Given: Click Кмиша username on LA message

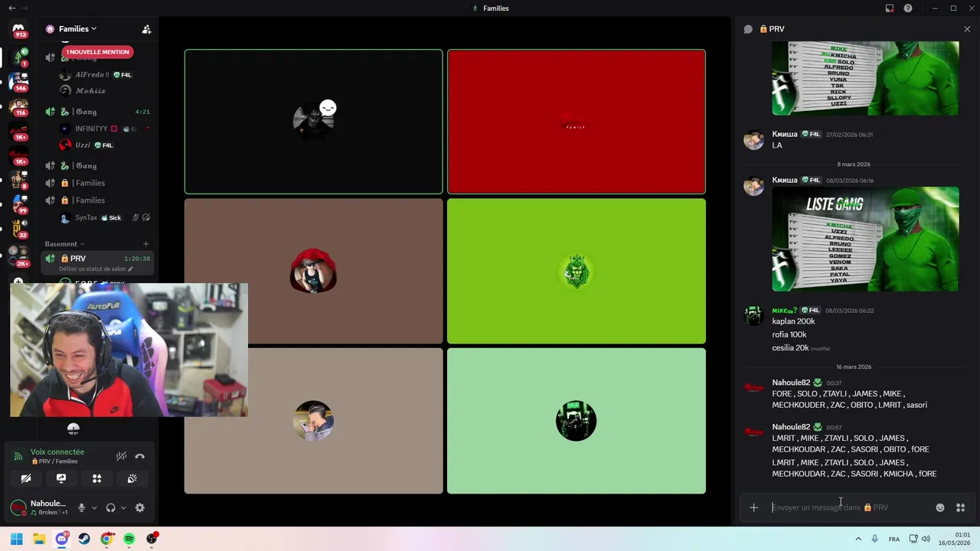Looking at the screenshot, I should (x=785, y=134).
